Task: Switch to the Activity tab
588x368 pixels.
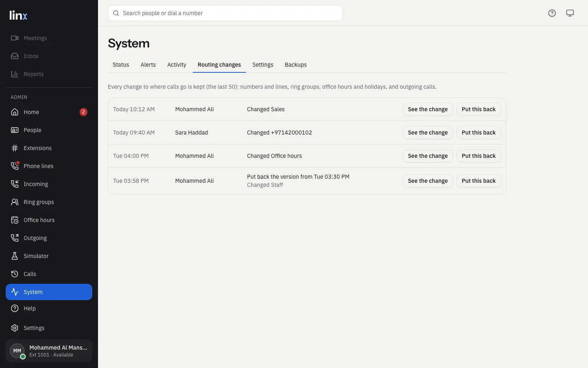Action: [x=177, y=65]
